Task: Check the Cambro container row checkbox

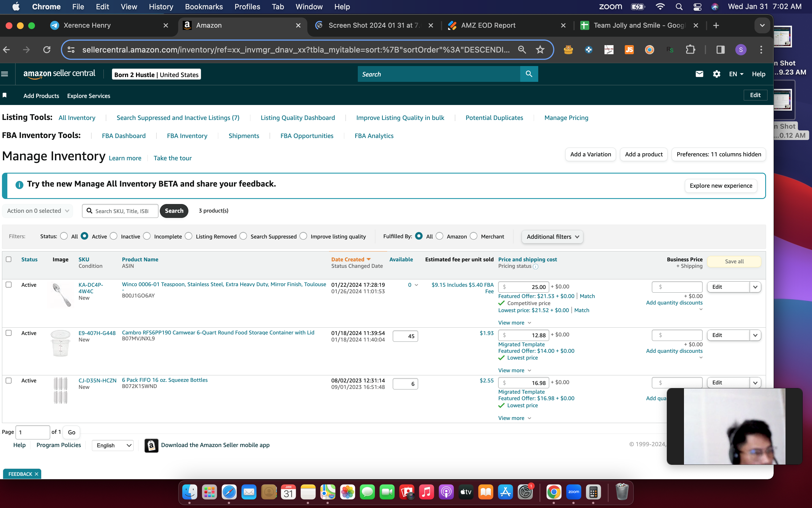Action: (x=9, y=333)
